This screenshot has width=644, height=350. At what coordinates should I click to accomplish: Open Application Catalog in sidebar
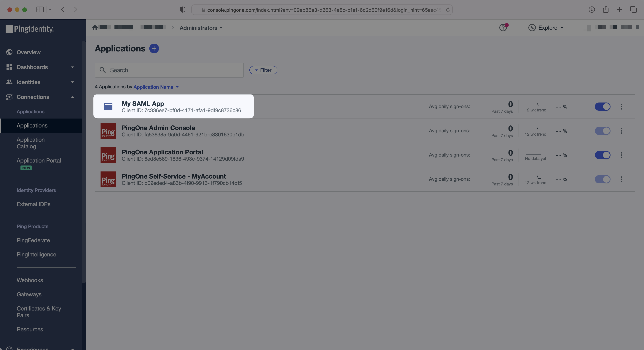[31, 143]
